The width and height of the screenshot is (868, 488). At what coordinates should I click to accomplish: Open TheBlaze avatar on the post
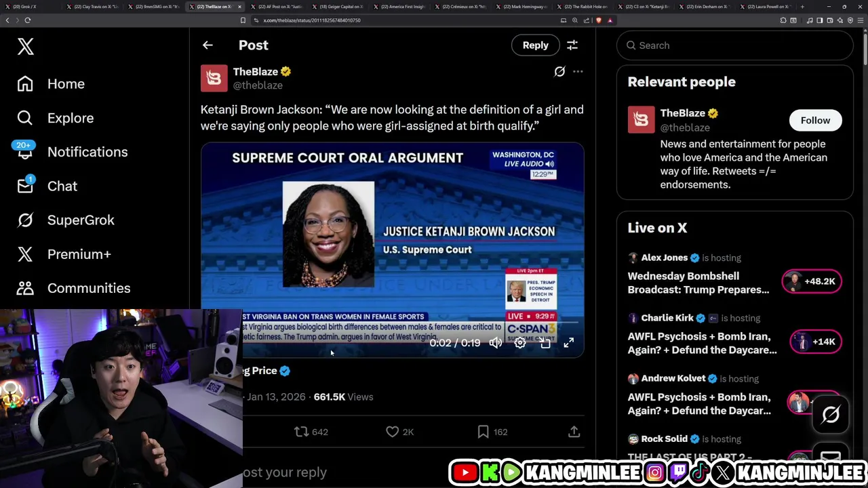pyautogui.click(x=214, y=78)
